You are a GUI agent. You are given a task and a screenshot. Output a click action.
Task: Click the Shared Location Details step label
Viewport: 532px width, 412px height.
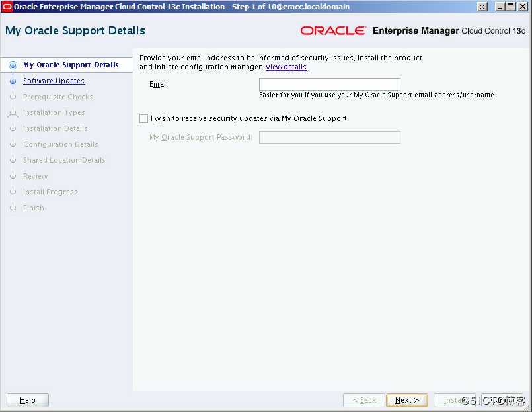(x=64, y=160)
